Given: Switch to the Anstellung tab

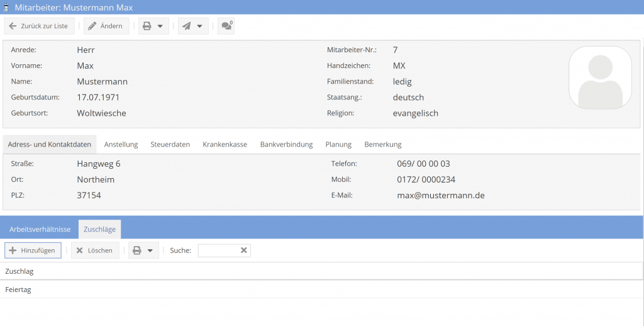Looking at the screenshot, I should coord(121,144).
